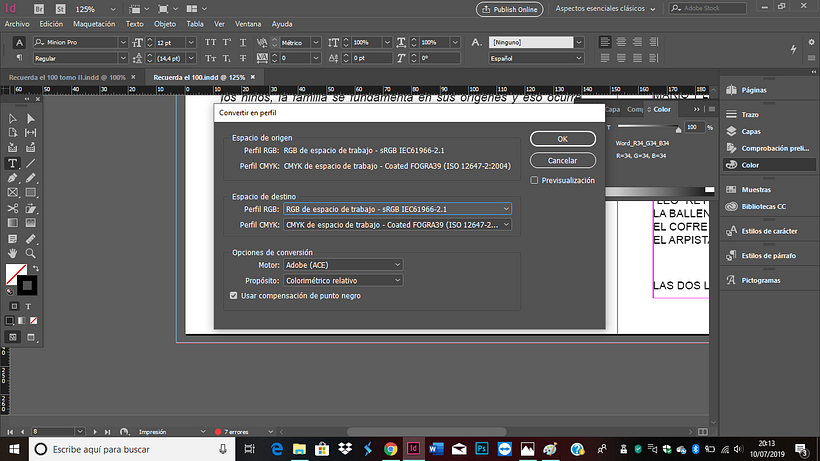Go to next page arrow
Screen dimensions: 820x461
coord(95,432)
